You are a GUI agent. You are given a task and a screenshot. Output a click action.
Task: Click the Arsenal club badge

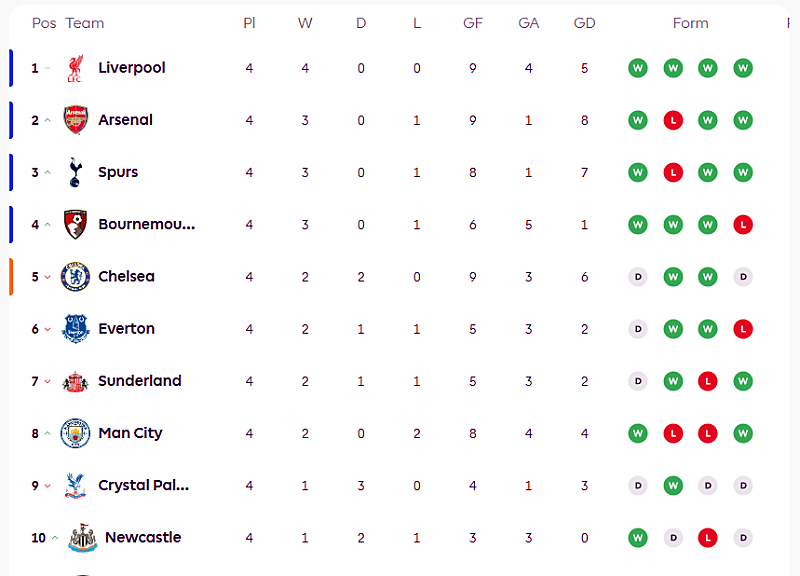[x=75, y=120]
